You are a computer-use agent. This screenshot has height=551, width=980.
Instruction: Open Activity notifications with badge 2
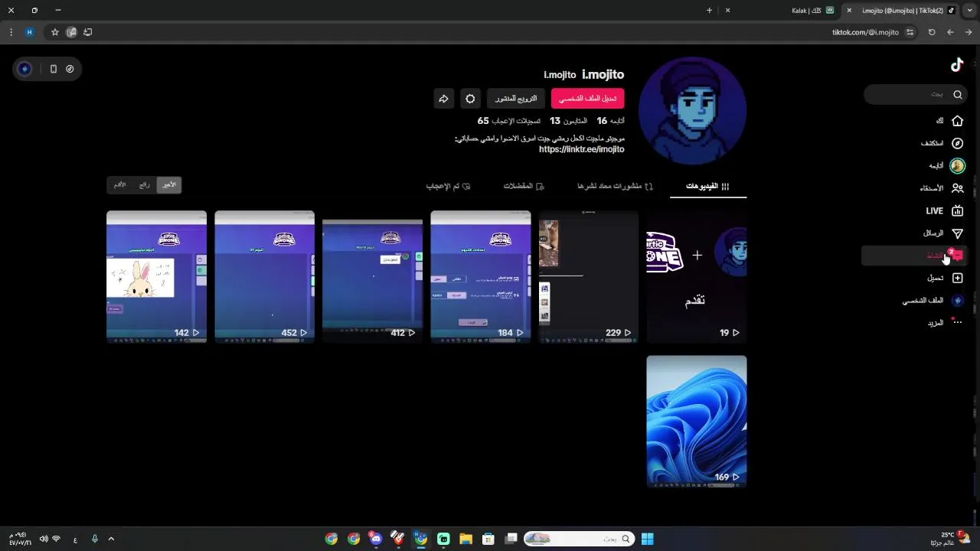pyautogui.click(x=914, y=256)
